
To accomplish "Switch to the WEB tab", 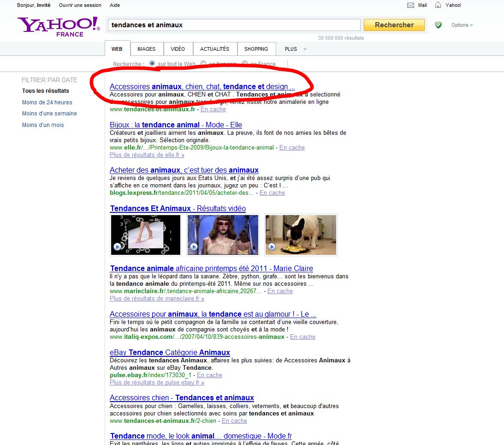I will [x=117, y=49].
